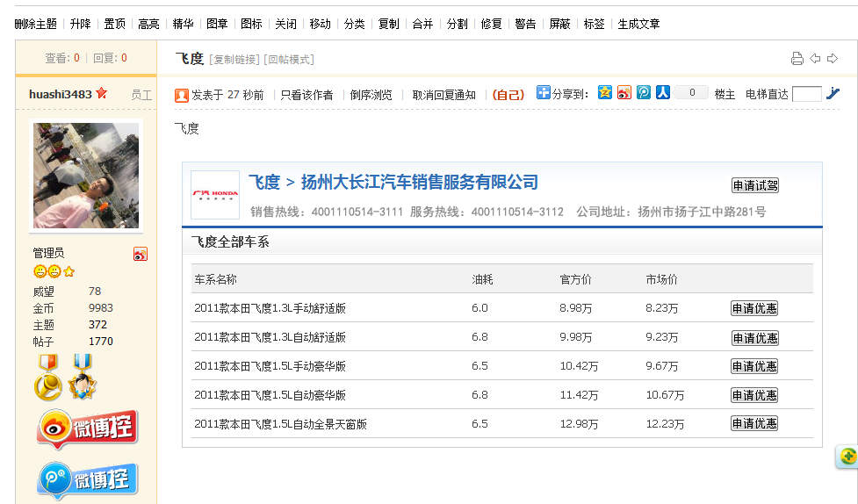Click the orange ribbon medal
The height and width of the screenshot is (504, 858).
click(x=48, y=377)
